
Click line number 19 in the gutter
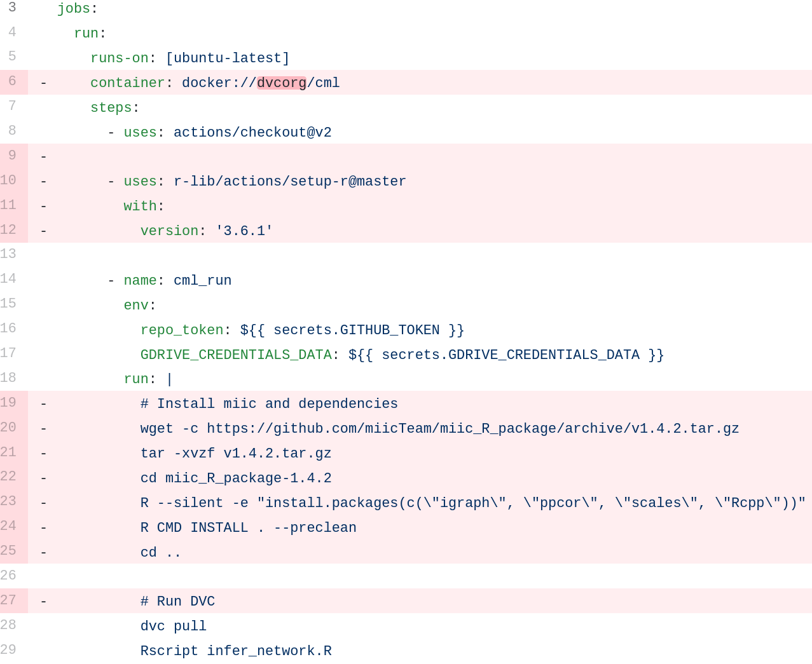coord(9,403)
